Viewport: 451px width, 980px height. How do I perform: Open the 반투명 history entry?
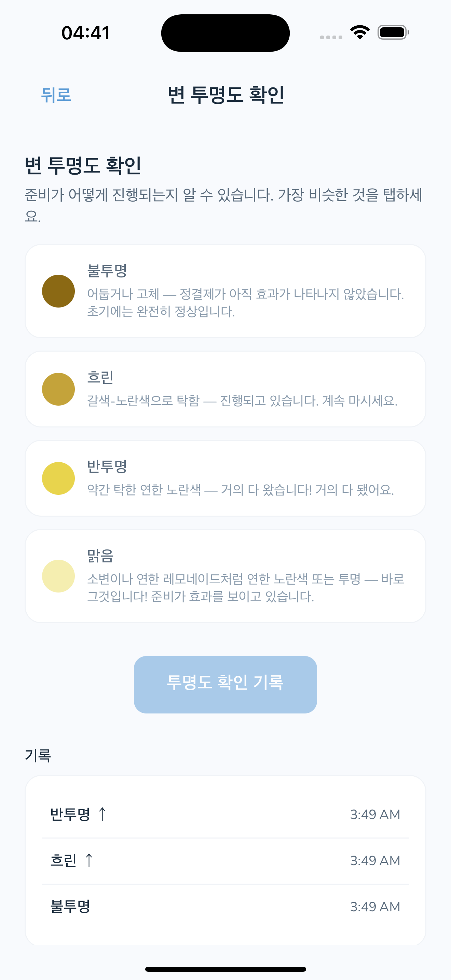pyautogui.click(x=225, y=815)
